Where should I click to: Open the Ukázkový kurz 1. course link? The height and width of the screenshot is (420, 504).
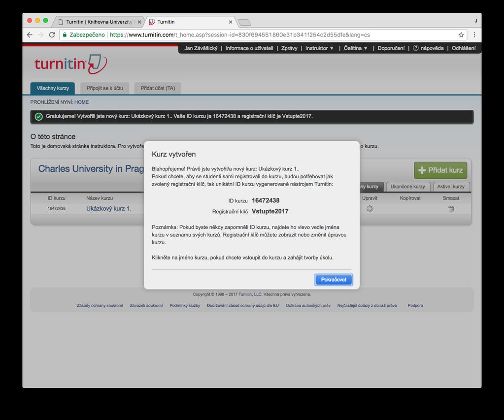tap(109, 209)
